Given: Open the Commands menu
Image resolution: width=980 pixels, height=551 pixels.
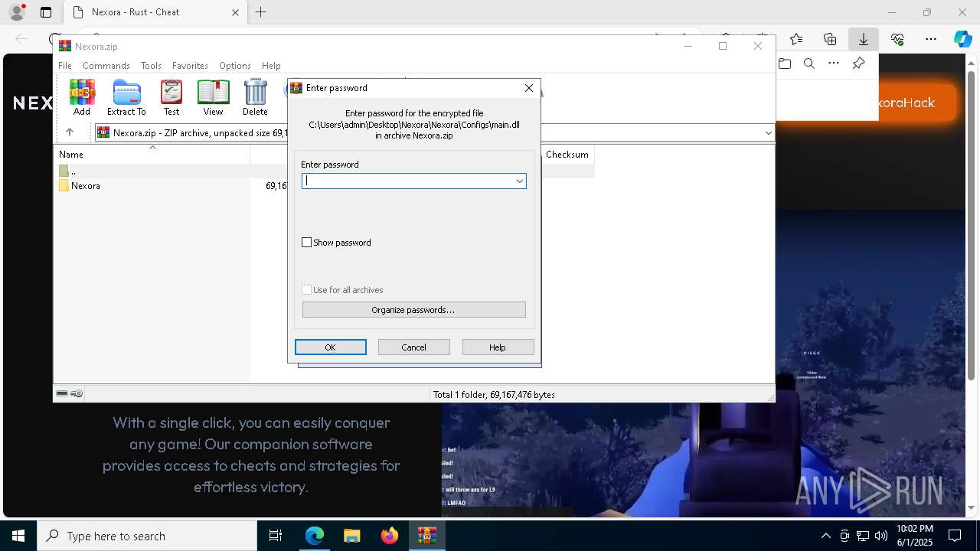Looking at the screenshot, I should point(106,66).
